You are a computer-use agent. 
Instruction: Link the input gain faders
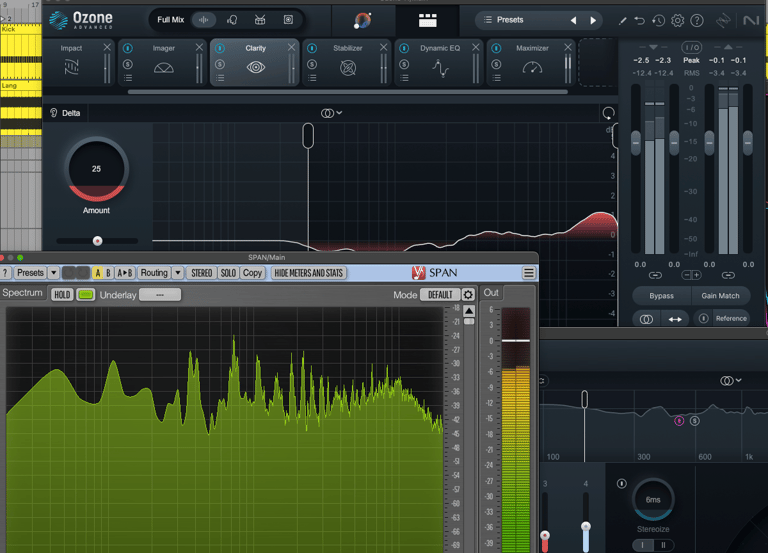pyautogui.click(x=655, y=276)
